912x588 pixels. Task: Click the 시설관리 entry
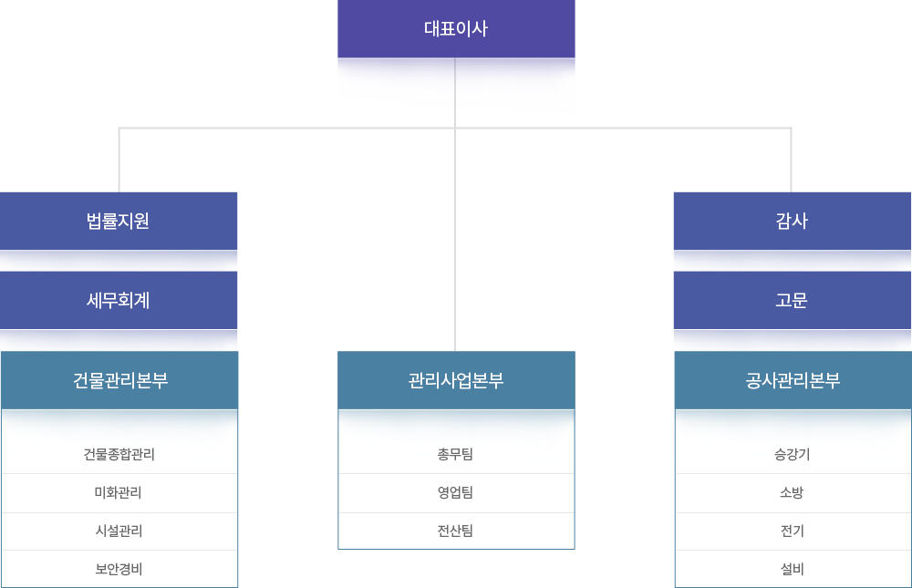[119, 531]
